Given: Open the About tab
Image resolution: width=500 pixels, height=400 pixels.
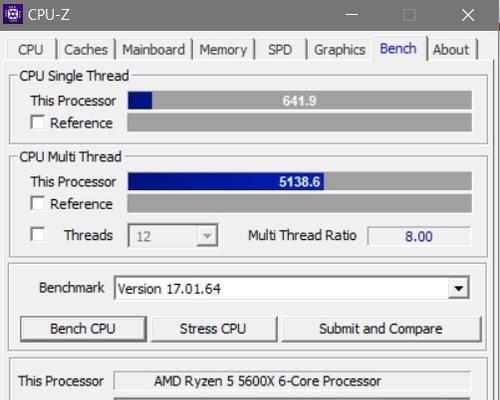Looking at the screenshot, I should pyautogui.click(x=451, y=50).
